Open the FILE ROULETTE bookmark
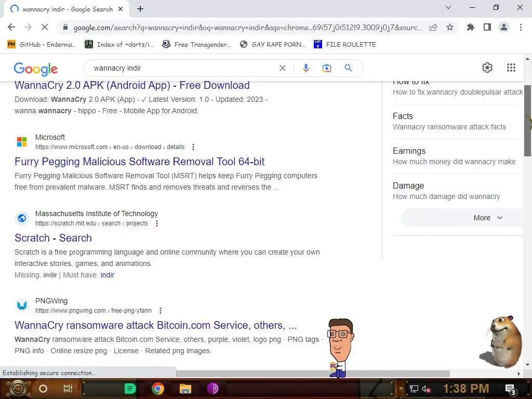This screenshot has width=532, height=399. (345, 45)
